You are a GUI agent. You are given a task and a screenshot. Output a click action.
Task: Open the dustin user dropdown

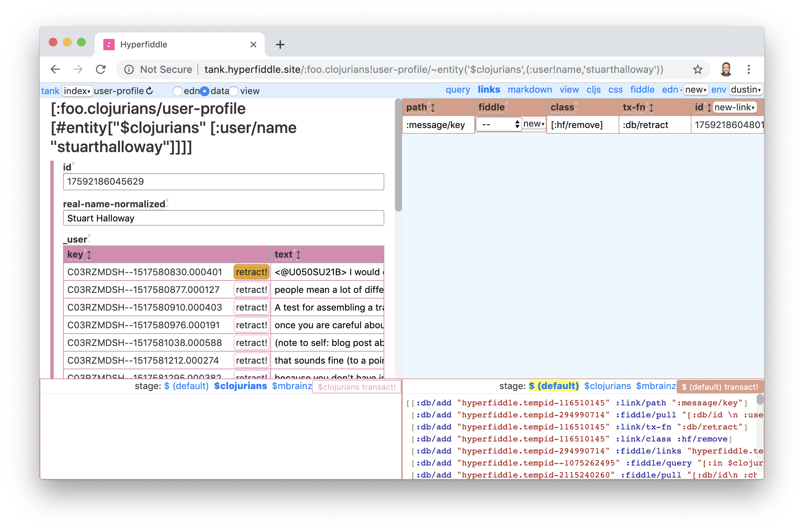pos(746,90)
